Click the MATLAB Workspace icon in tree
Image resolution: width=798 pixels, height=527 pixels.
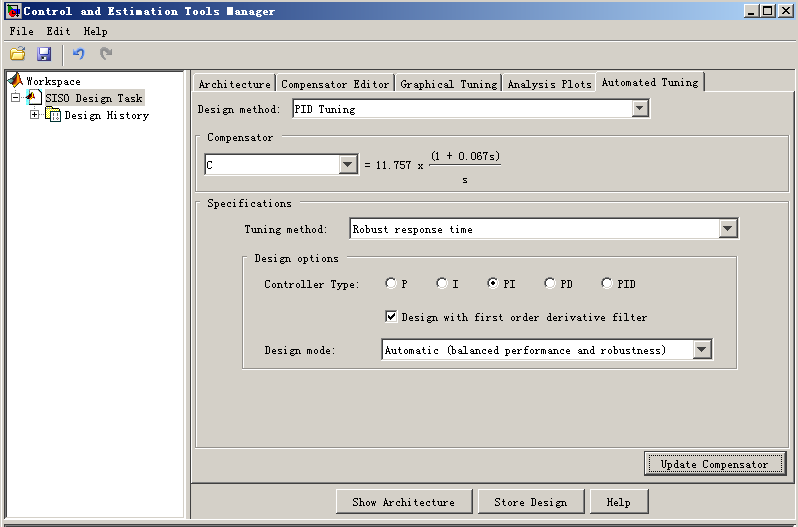pyautogui.click(x=15, y=80)
